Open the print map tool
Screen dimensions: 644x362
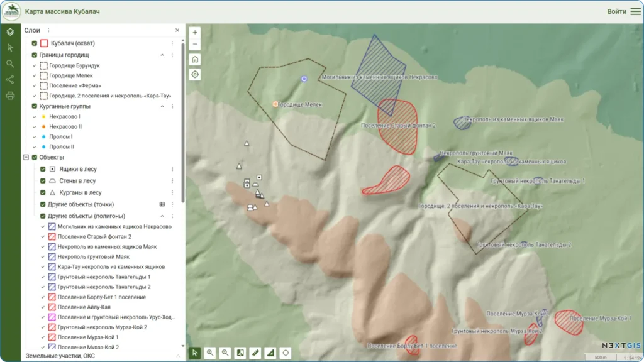click(x=10, y=96)
